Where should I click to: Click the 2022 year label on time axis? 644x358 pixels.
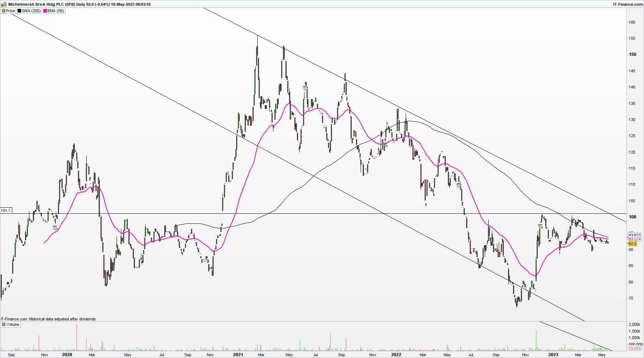click(x=396, y=355)
